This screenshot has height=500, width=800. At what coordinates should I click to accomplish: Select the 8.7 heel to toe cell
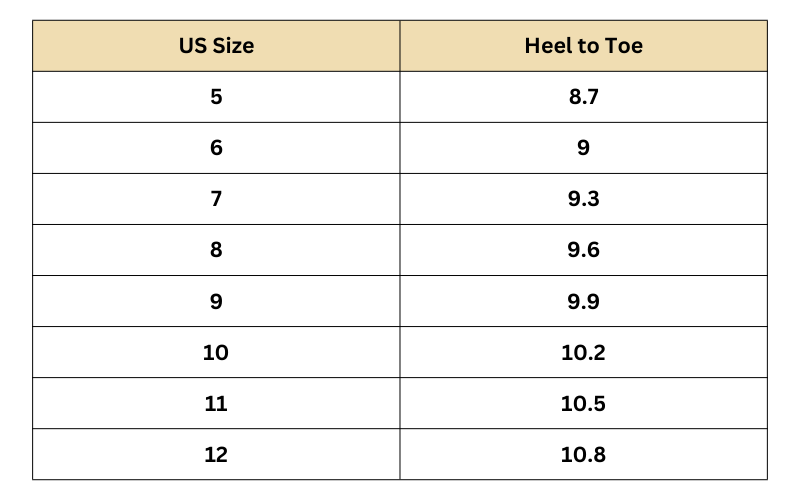point(583,97)
